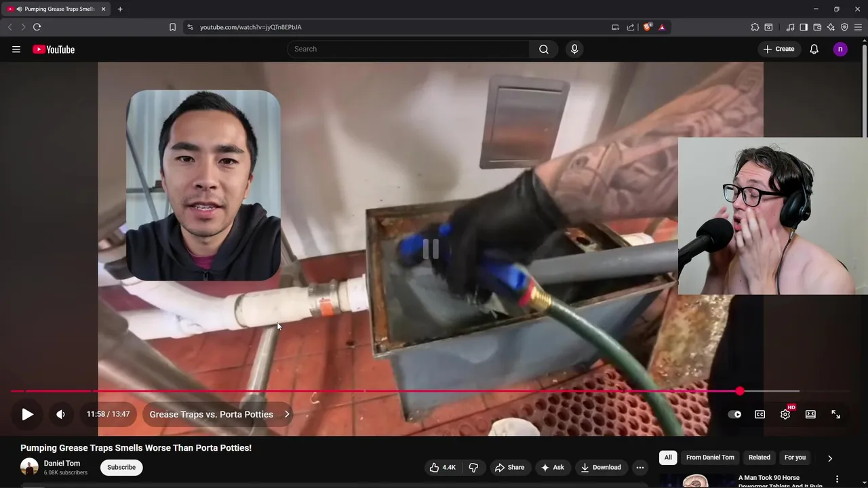Click the 11:58 / 13:47 time display

(x=108, y=414)
